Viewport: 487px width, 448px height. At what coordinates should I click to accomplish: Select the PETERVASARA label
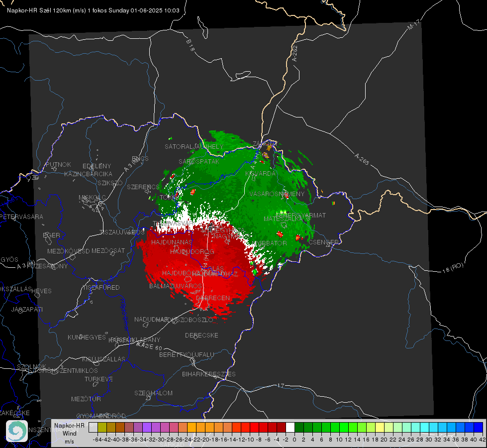point(21,217)
